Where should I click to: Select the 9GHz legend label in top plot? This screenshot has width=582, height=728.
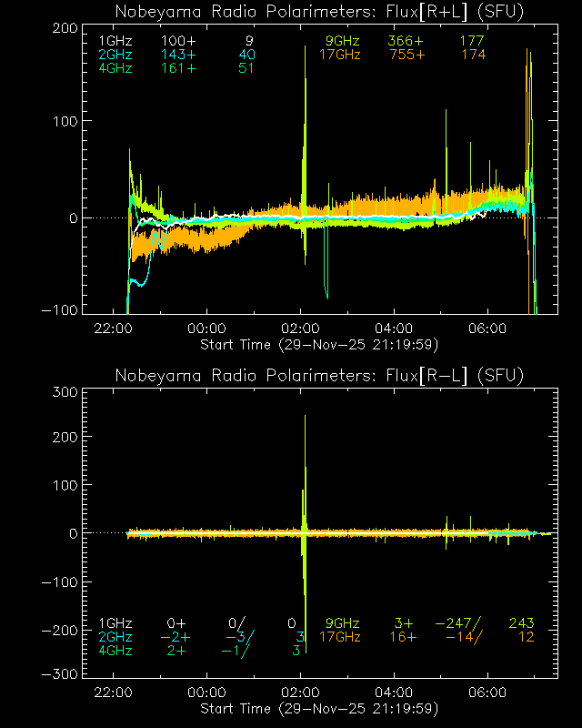tap(343, 42)
